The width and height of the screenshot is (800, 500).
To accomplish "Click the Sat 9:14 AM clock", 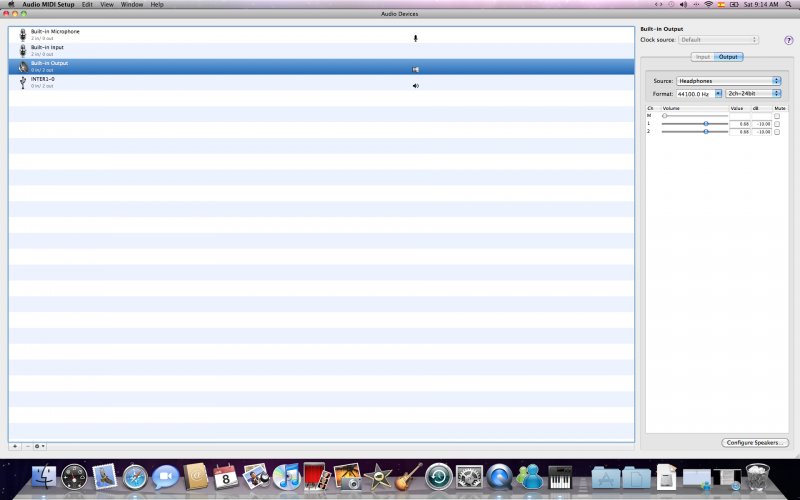I will (761, 5).
